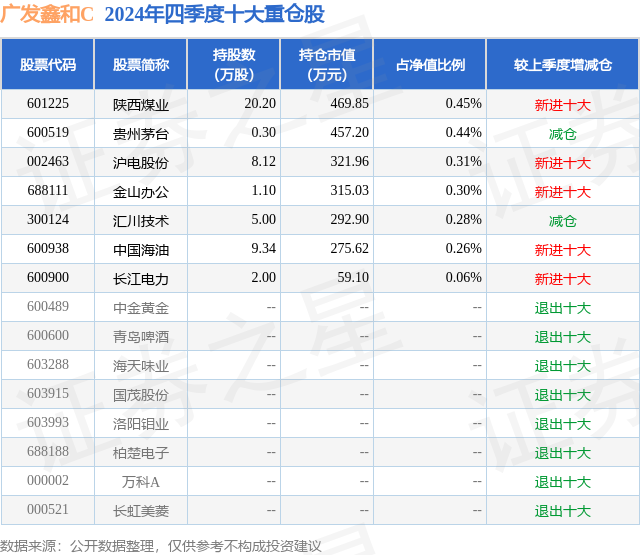640x555 pixels.
Task: Click 新进十大 in 陕西煤业 row
Action: tap(563, 105)
